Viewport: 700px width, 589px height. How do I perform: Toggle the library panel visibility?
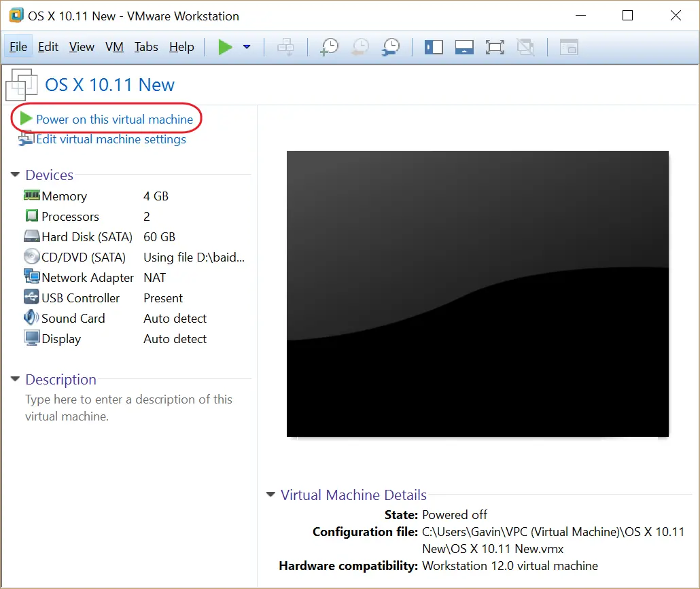point(434,47)
